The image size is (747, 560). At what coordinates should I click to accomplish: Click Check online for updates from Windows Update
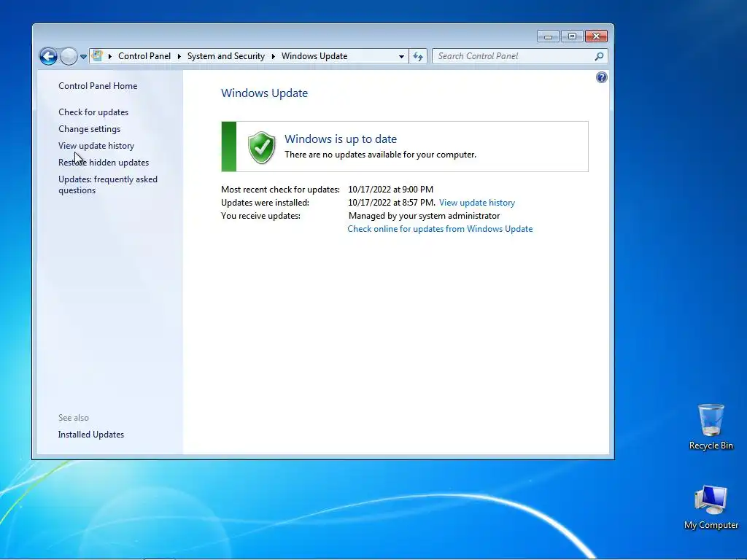coord(440,228)
